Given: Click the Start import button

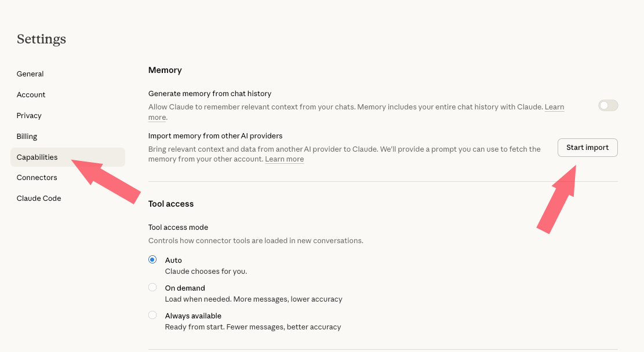Looking at the screenshot, I should coord(587,148).
